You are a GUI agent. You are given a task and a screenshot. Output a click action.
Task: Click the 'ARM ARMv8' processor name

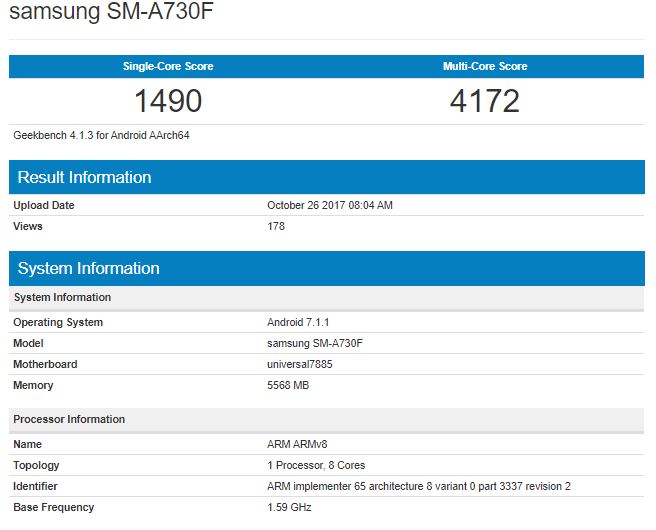coord(297,444)
